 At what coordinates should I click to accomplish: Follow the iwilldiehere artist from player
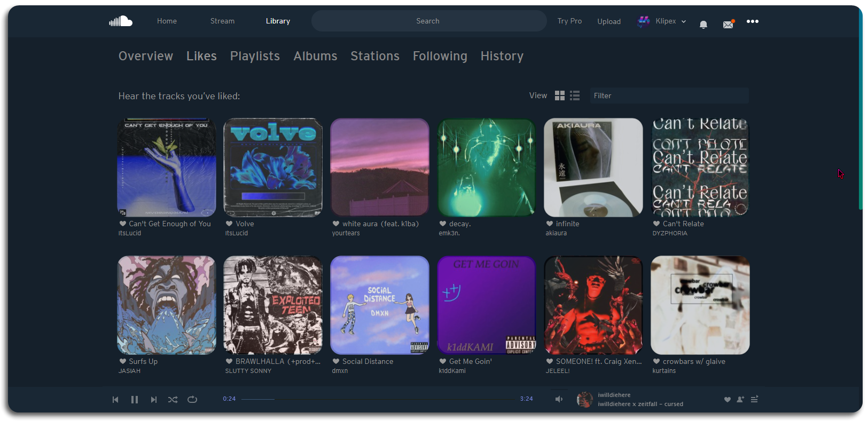click(740, 399)
